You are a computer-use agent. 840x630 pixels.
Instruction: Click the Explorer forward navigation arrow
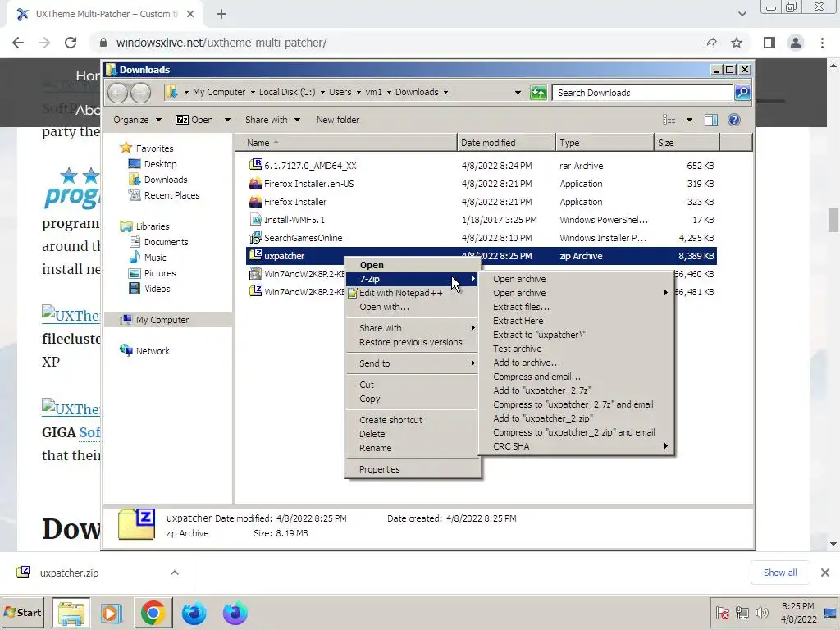tap(140, 93)
